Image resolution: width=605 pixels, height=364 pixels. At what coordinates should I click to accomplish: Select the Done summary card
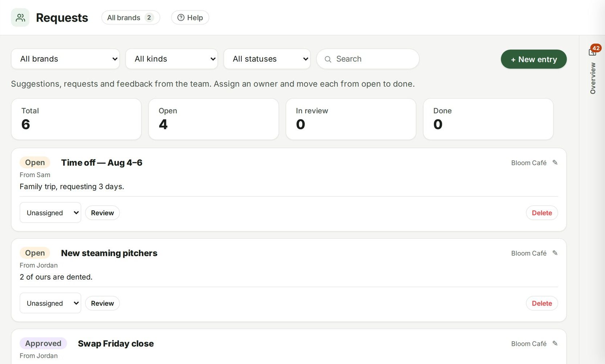tap(488, 119)
